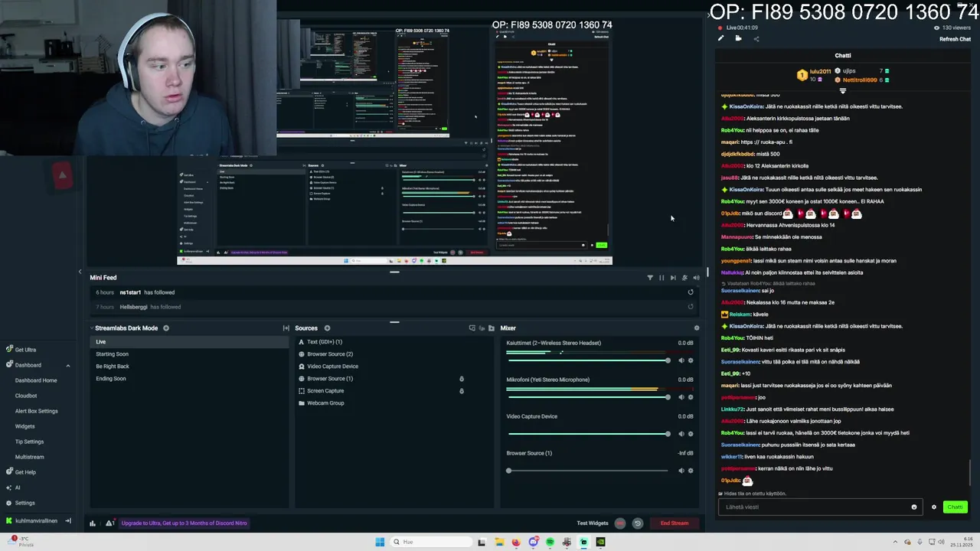Collapse the Dashboard menu chevron
This screenshot has width=980, height=551.
67,365
